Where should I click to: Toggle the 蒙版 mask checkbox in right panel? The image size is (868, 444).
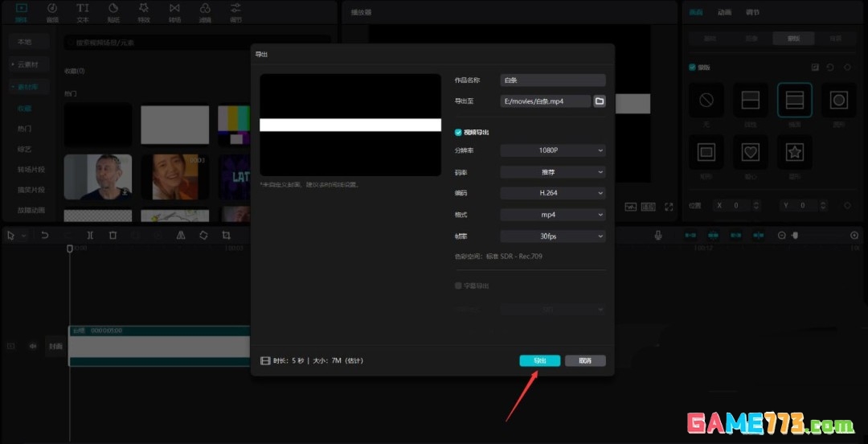(693, 68)
